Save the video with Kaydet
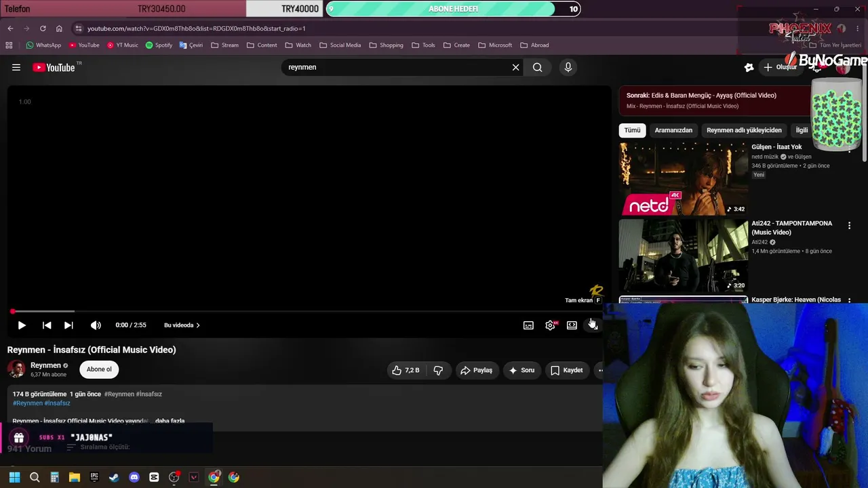Screen dimensions: 868x488 coord(567,370)
